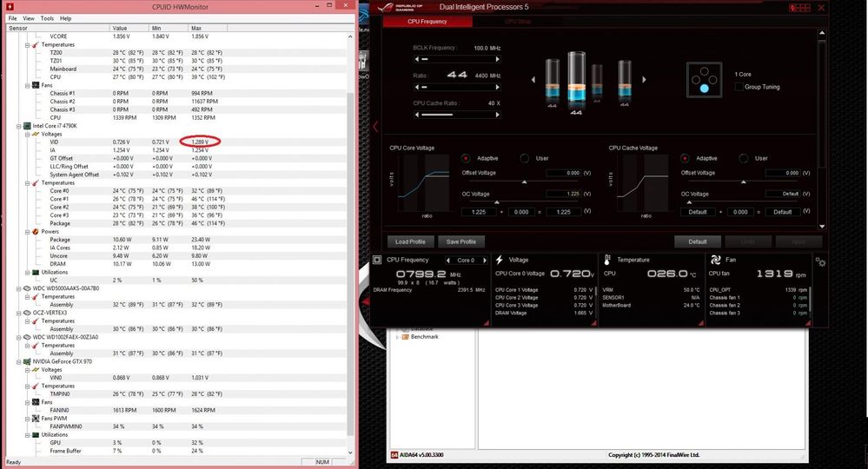Click the Intel CPU Utilizations icon
868x469 pixels.
click(x=36, y=273)
